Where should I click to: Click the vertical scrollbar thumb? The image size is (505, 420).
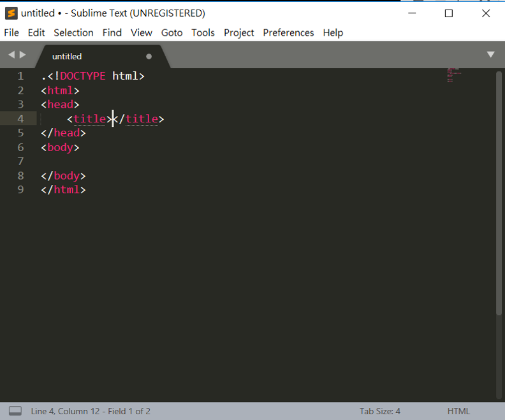(x=499, y=193)
